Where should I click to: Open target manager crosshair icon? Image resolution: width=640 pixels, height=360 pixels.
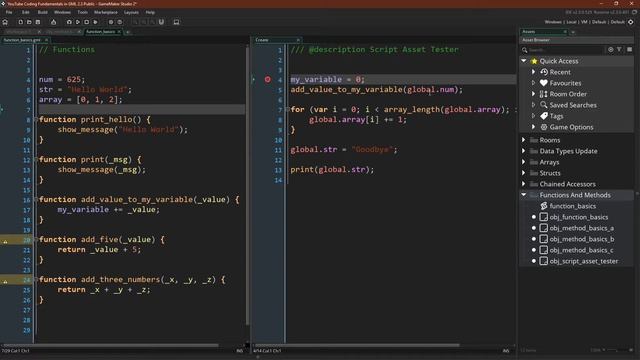[631, 22]
